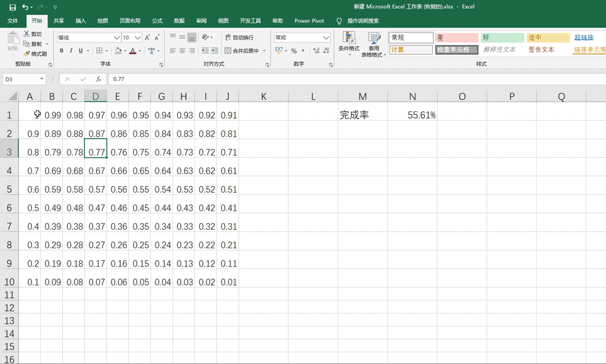Toggle Italic formatting
The height and width of the screenshot is (364, 606).
71,51
